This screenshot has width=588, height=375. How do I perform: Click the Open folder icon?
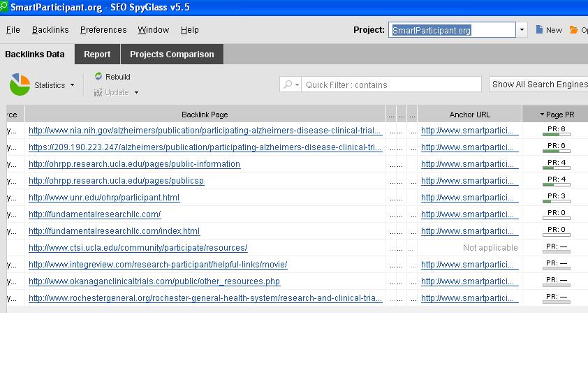tap(573, 29)
